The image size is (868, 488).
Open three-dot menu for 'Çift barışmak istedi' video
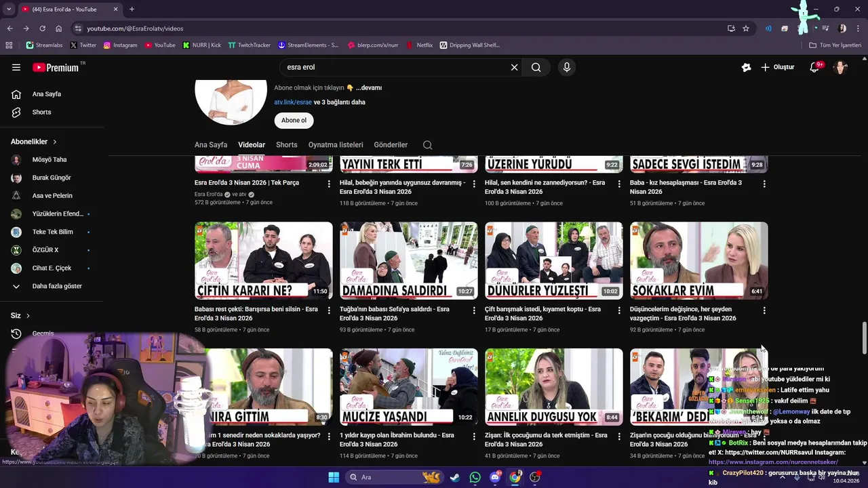(x=619, y=310)
